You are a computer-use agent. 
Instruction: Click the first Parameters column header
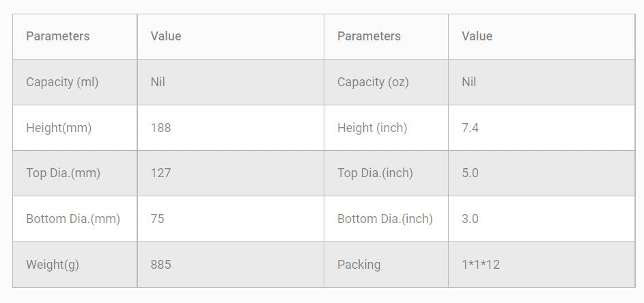(x=57, y=36)
